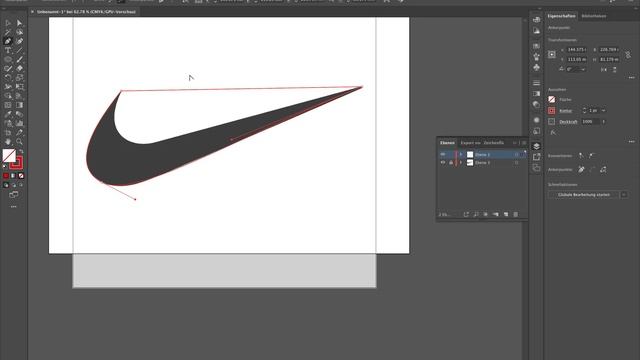Switch to Zeichenflächen tab
640x360 pixels.
(x=493, y=143)
